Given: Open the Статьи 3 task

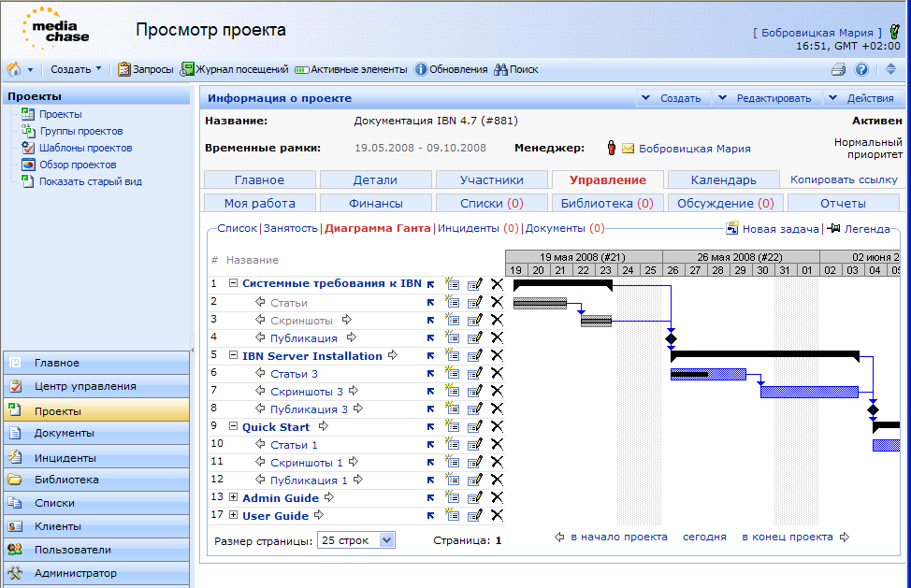Looking at the screenshot, I should (x=294, y=374).
